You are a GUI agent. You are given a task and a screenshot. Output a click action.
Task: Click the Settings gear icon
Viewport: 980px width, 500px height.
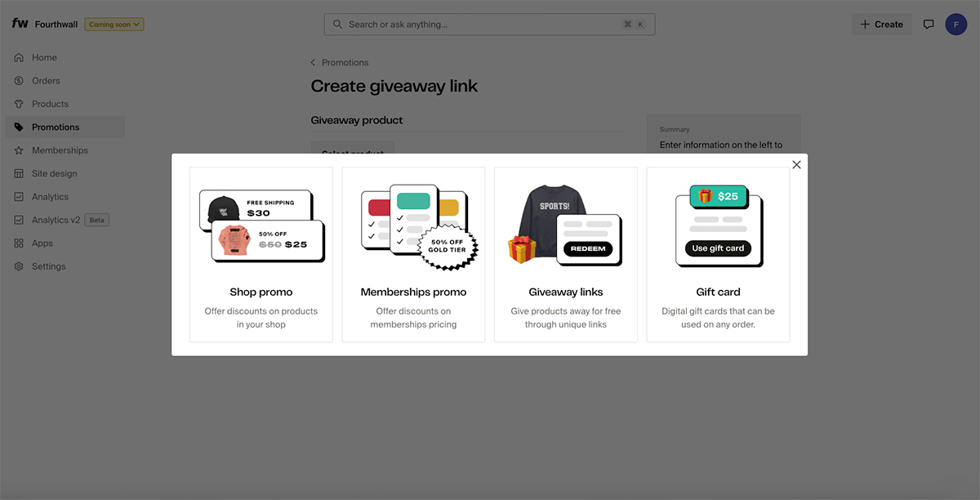click(x=19, y=266)
